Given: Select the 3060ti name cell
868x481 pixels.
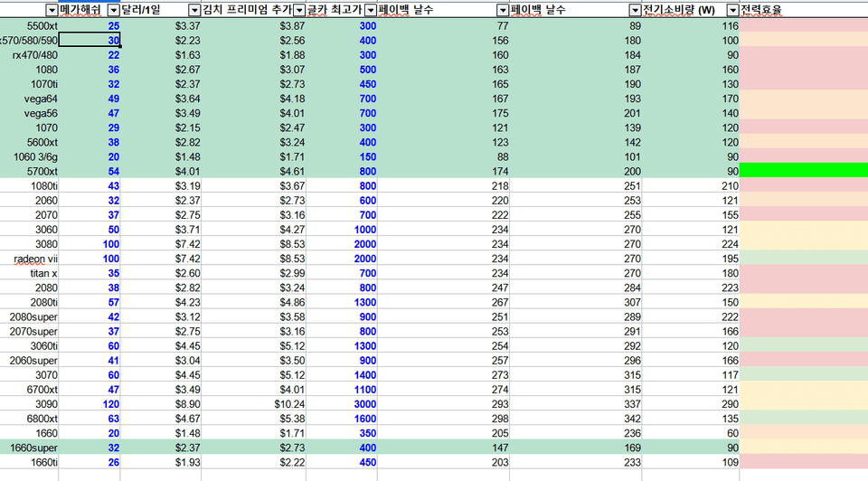Looking at the screenshot, I should (29, 346).
